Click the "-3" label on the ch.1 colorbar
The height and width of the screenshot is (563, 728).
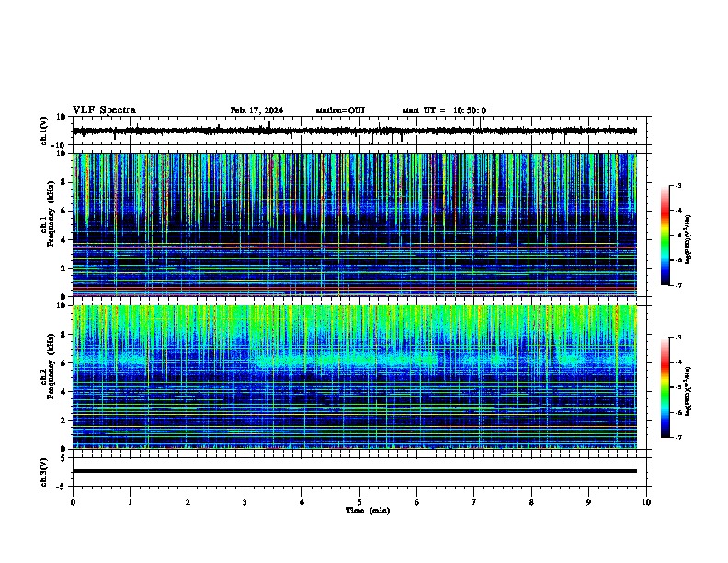tap(677, 185)
